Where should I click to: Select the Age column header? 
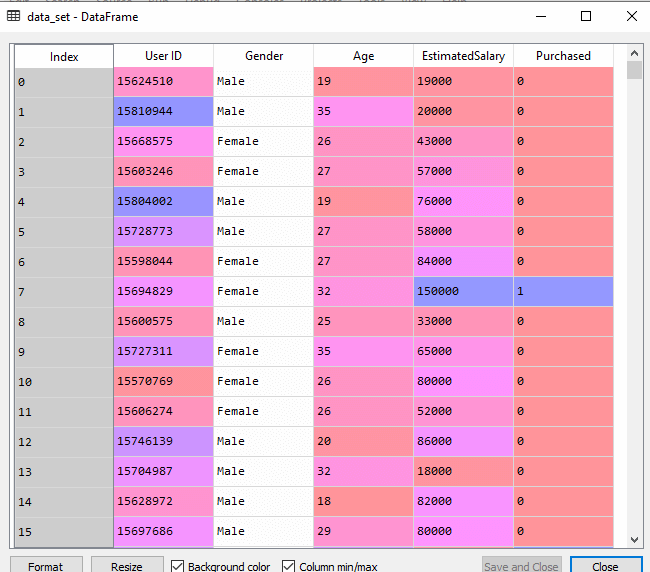click(x=364, y=56)
